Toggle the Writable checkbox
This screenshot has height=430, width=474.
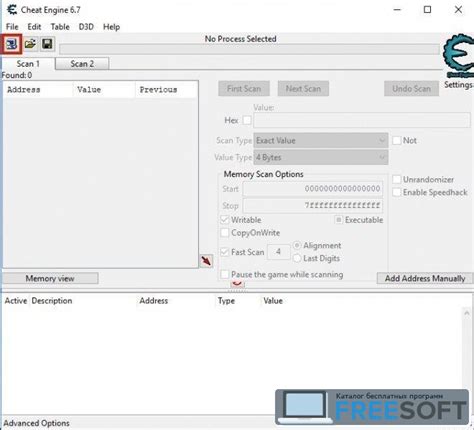coord(225,220)
